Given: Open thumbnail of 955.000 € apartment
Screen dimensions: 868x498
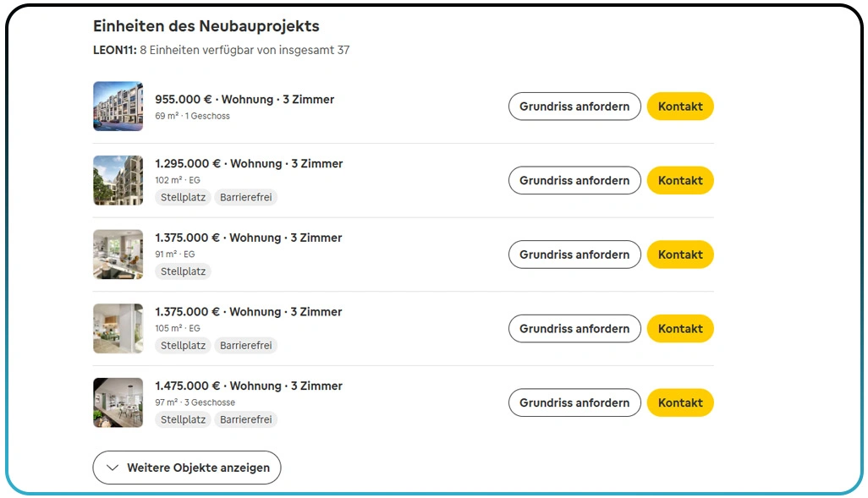Looking at the screenshot, I should click(118, 107).
